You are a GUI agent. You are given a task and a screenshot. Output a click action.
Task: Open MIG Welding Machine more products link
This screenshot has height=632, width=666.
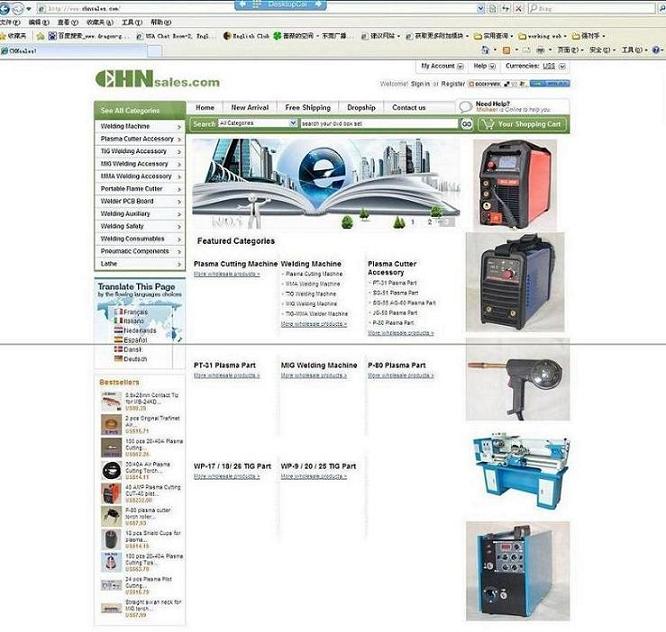tap(314, 375)
